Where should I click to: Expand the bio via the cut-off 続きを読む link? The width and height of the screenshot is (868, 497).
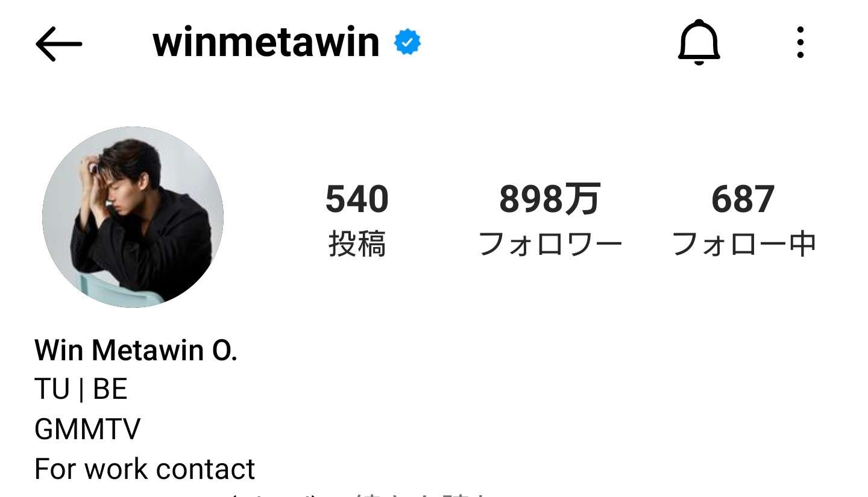422,494
